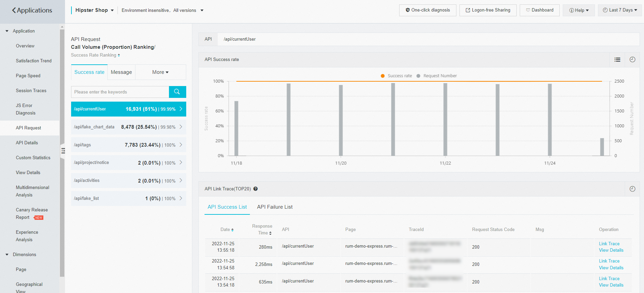Switch ranking to Success Rate Ranking
The height and width of the screenshot is (293, 644).
click(95, 55)
